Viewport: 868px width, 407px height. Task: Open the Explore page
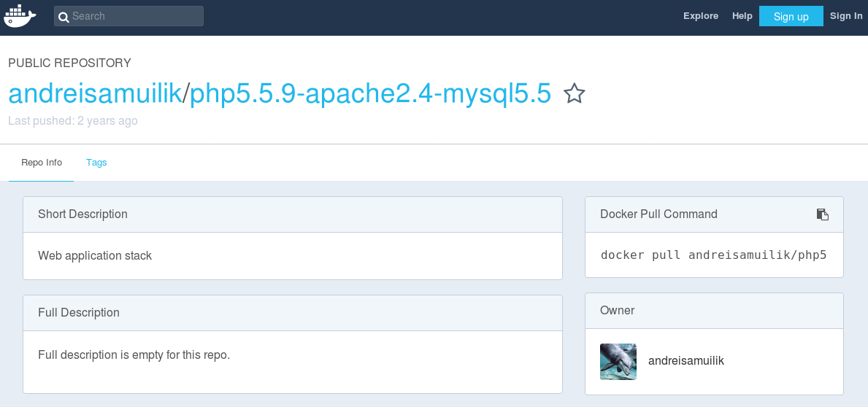pos(701,16)
